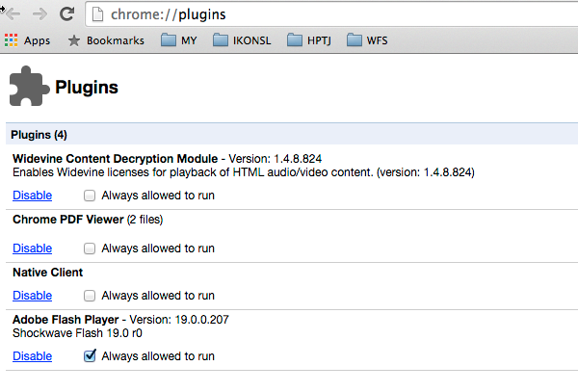Viewport: 578px width, 392px height.
Task: Open the Apps grid shortcut
Action: tap(12, 40)
